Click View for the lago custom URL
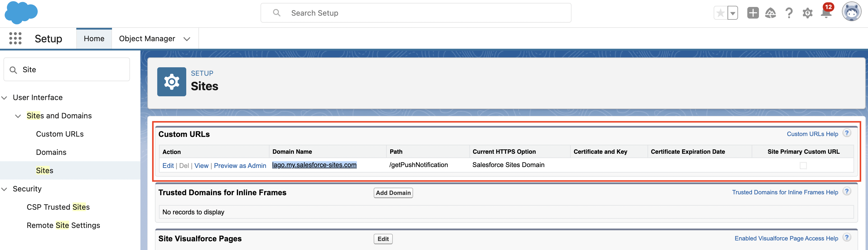This screenshot has height=250, width=868. [201, 165]
